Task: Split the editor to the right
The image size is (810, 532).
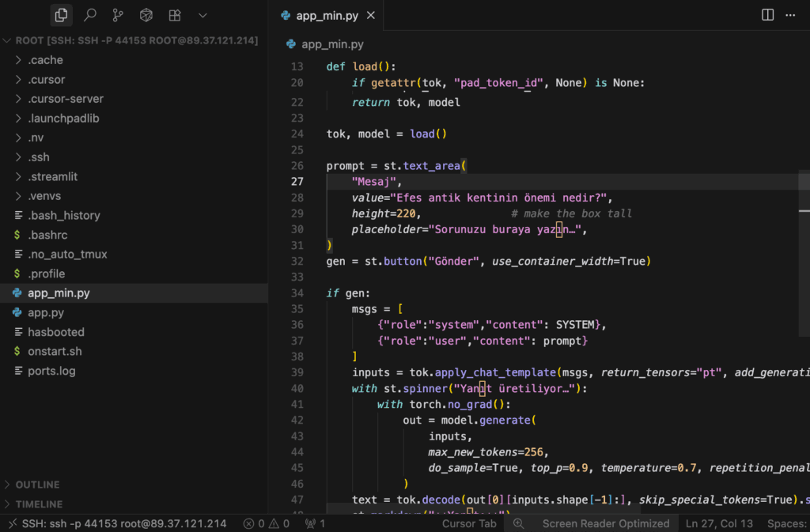Action: click(x=767, y=15)
